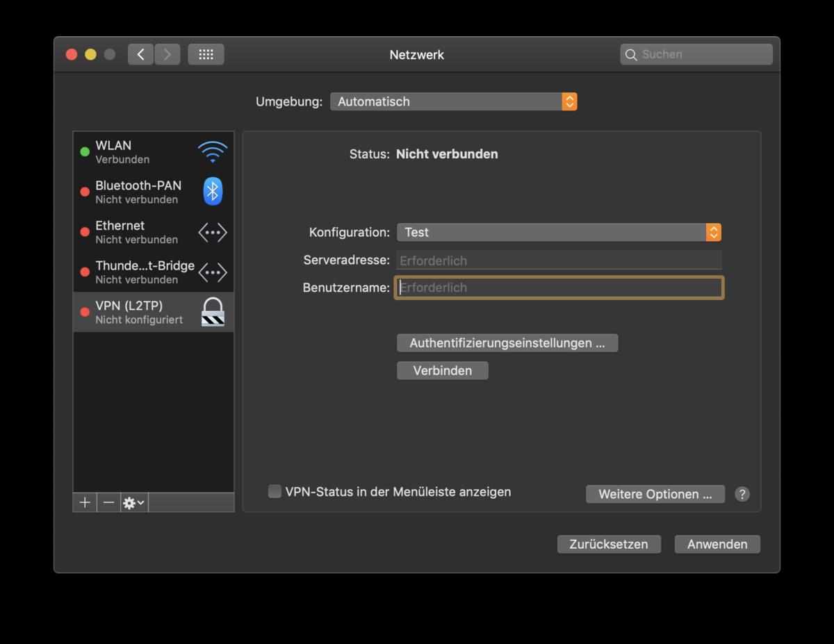
Task: Go forward with the right arrow
Action: (x=167, y=54)
